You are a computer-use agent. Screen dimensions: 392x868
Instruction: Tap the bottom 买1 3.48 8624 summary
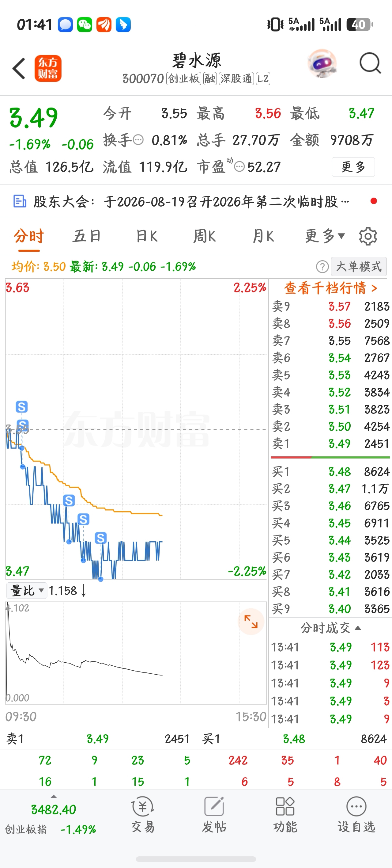[294, 739]
